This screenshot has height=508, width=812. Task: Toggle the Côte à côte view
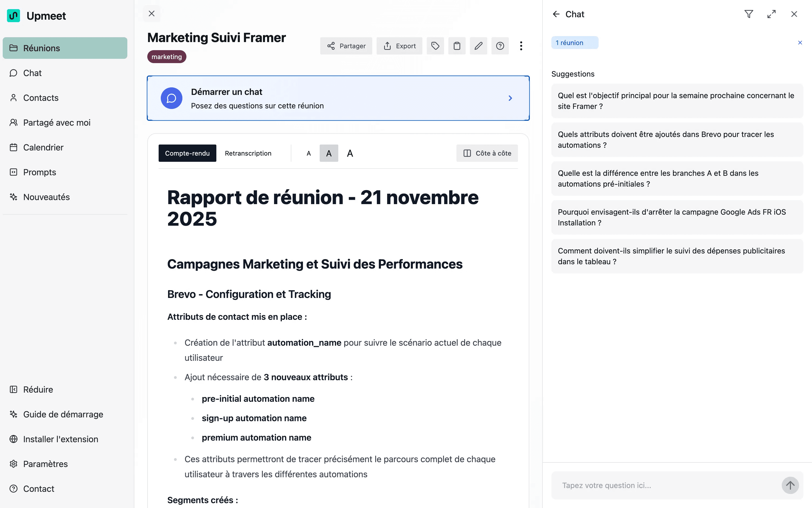487,153
